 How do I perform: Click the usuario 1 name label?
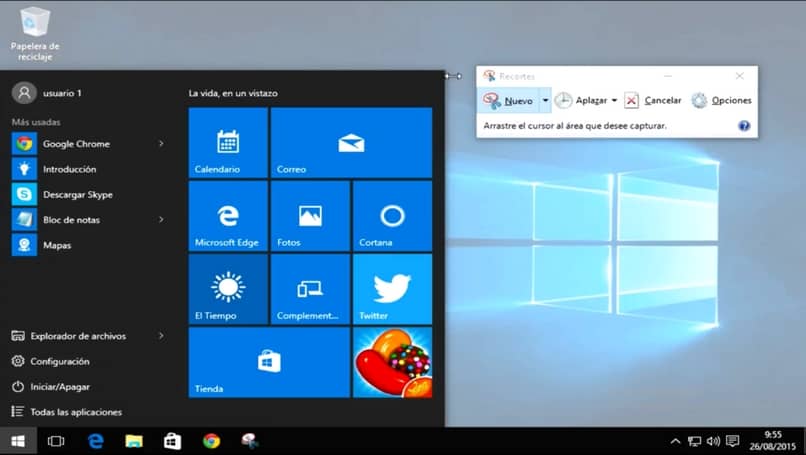point(62,93)
